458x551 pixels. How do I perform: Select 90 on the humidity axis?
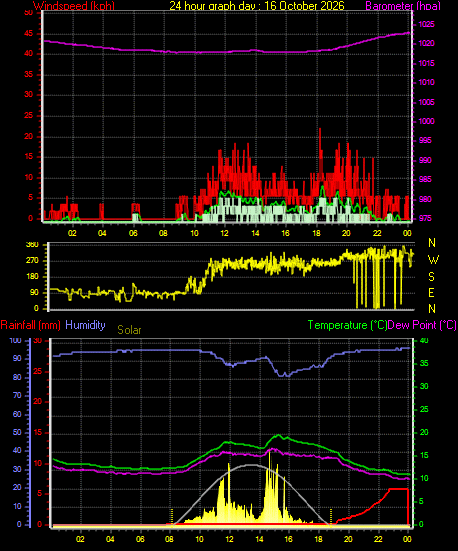click(x=17, y=359)
